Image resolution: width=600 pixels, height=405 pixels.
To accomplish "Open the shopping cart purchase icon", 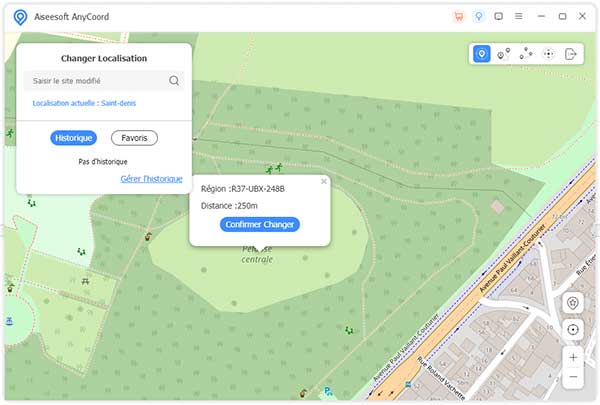I will click(x=458, y=16).
